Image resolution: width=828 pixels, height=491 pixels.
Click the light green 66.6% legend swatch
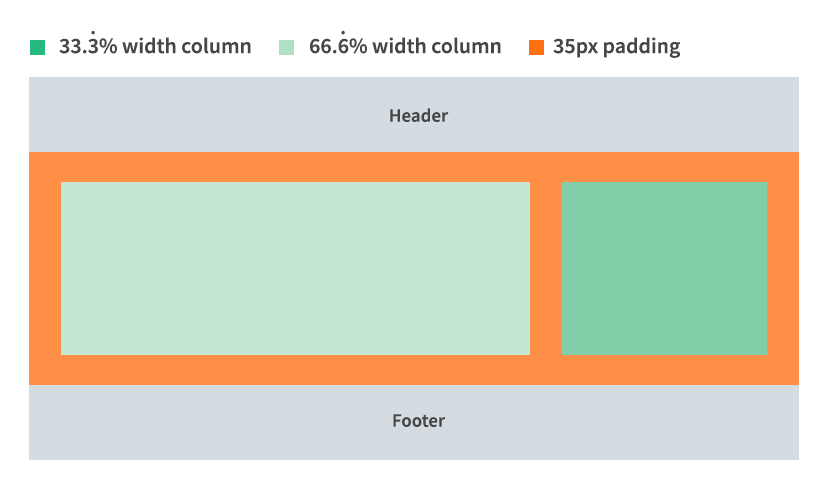(287, 47)
